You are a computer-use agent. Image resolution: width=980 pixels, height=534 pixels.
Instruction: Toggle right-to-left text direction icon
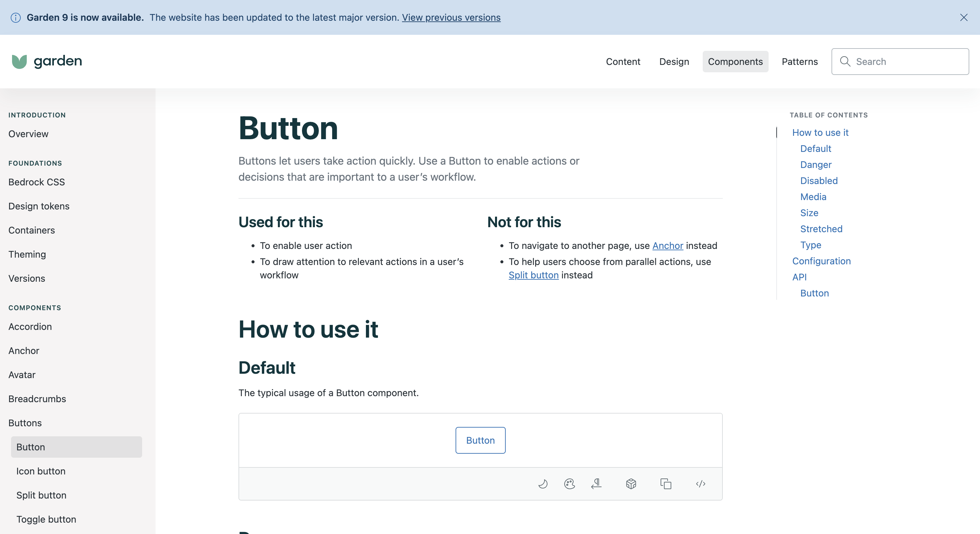tap(596, 484)
